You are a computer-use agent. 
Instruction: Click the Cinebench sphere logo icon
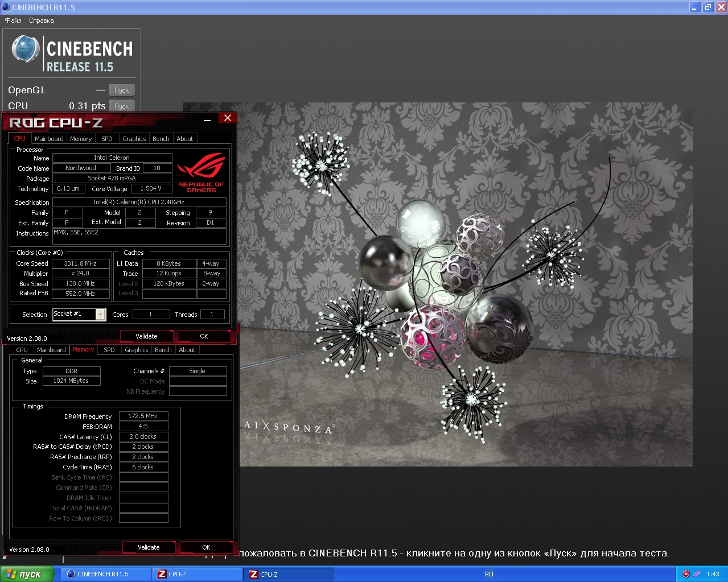coord(25,49)
